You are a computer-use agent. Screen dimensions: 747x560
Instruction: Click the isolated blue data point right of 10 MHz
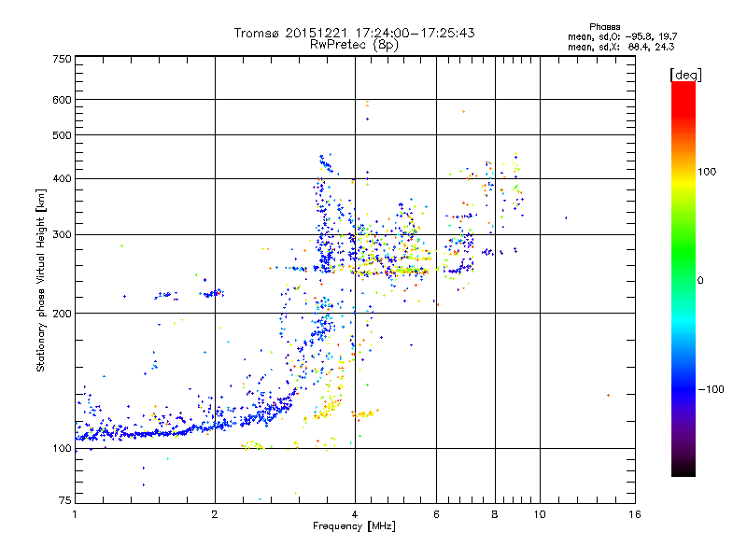(566, 218)
